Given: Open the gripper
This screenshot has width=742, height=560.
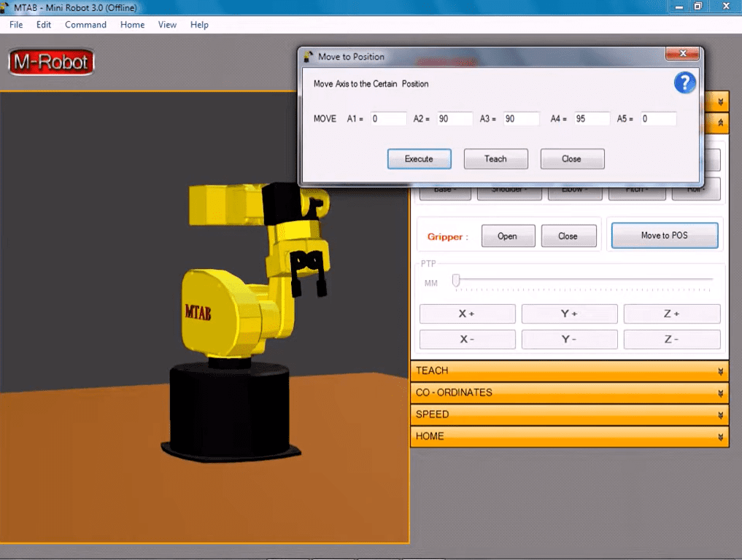Looking at the screenshot, I should 508,236.
